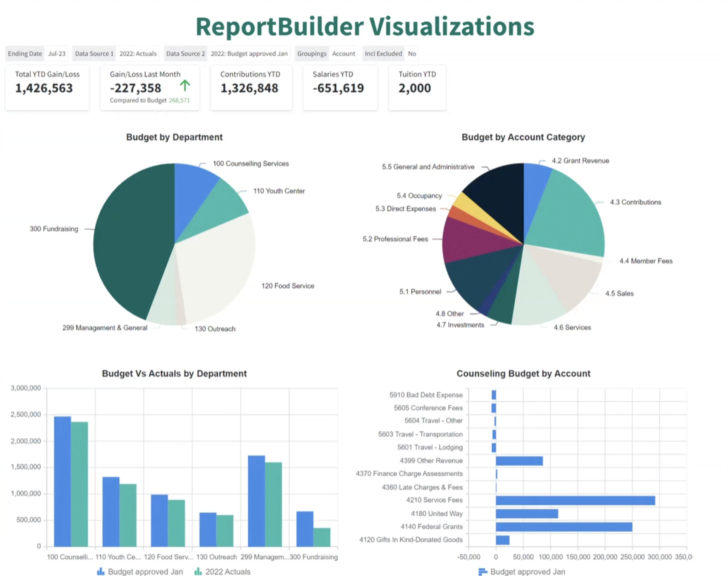Click the Counseling Budget by Account title
The width and height of the screenshot is (728, 576).
523,374
